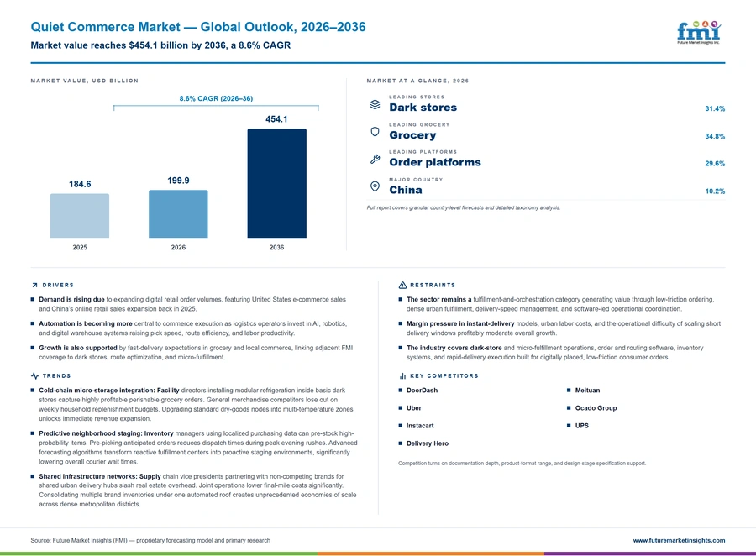This screenshot has height=556, width=756.
Task: Click the title "Quiet Commerce Market — Global Outlook"
Action: pyautogui.click(x=198, y=27)
